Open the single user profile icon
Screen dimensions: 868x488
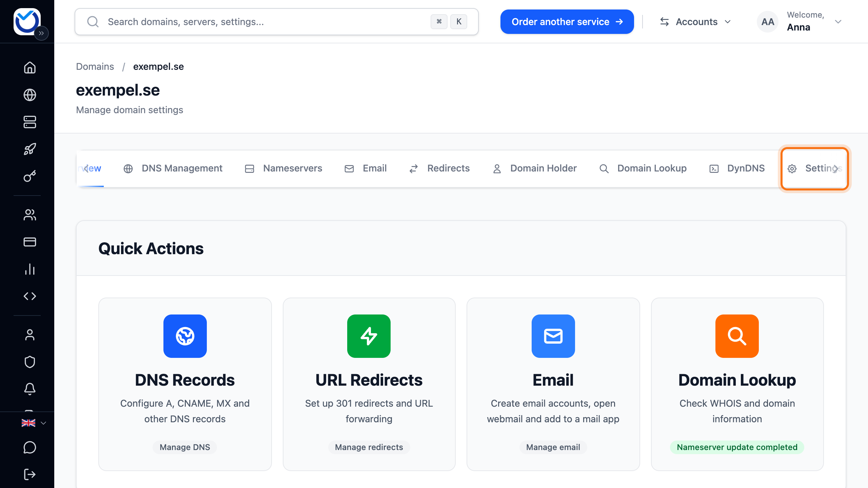click(x=30, y=335)
